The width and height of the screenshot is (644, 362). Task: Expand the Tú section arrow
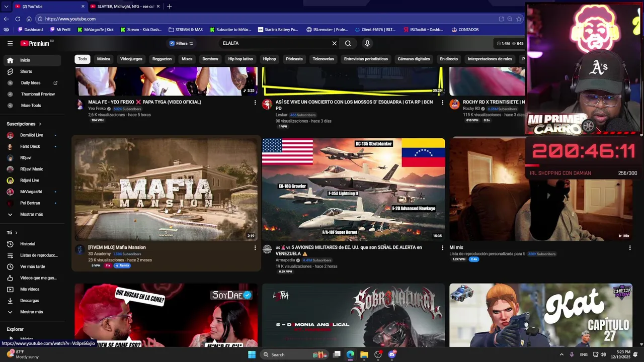[16, 232]
